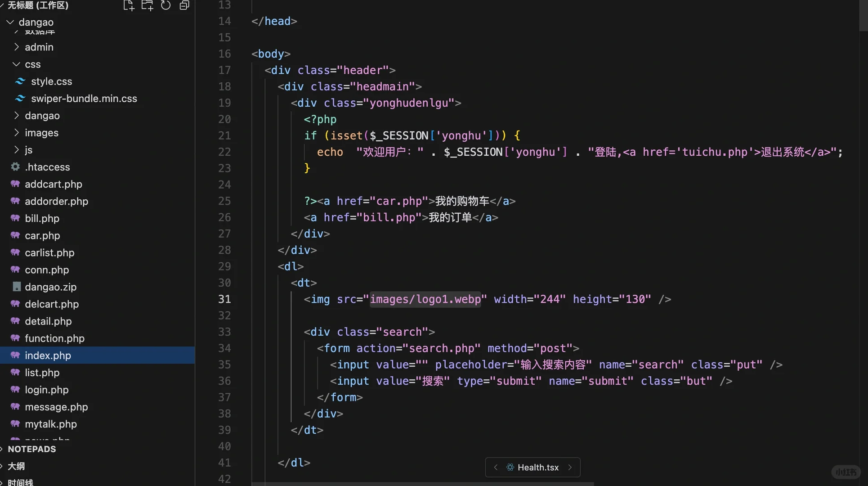This screenshot has height=486, width=868.
Task: Click the New File icon in explorer header
Action: coord(129,5)
